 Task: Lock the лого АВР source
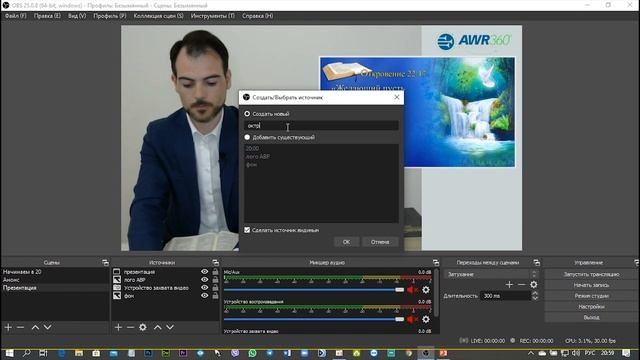(215, 280)
